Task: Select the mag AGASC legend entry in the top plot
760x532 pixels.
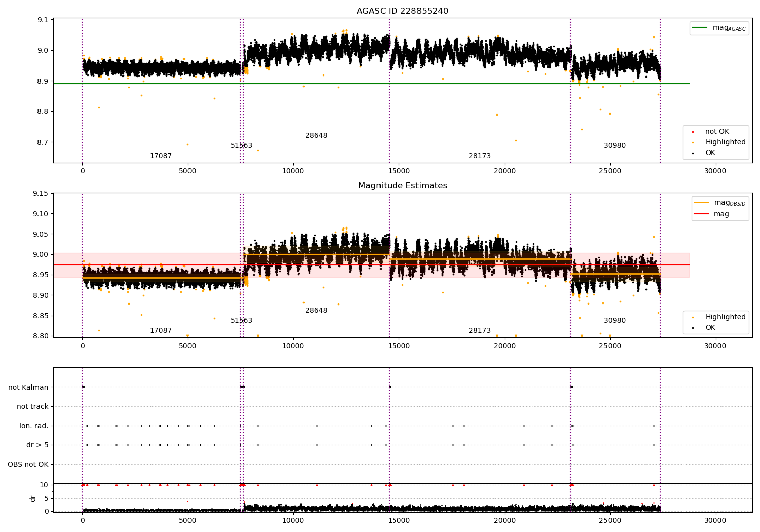Action: 719,28
